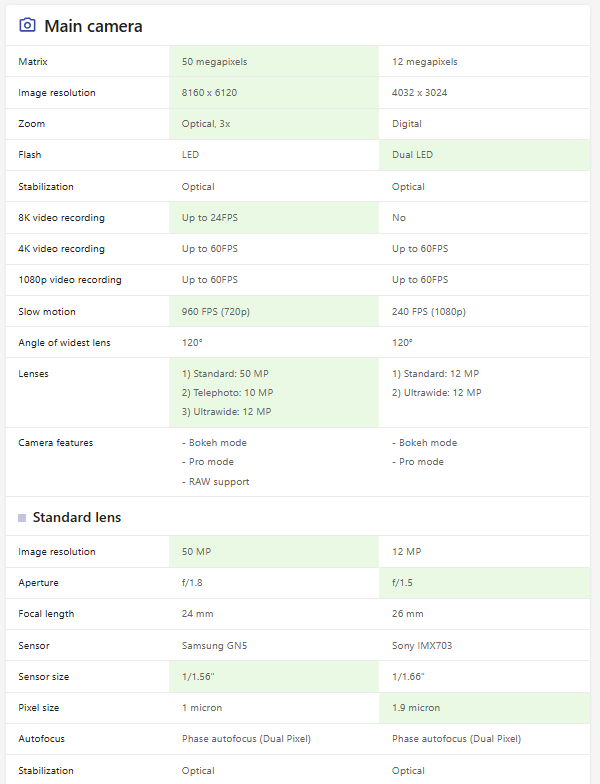Select the Up to 24FPS 8K cell
The height and width of the screenshot is (784, 600).
tap(274, 218)
